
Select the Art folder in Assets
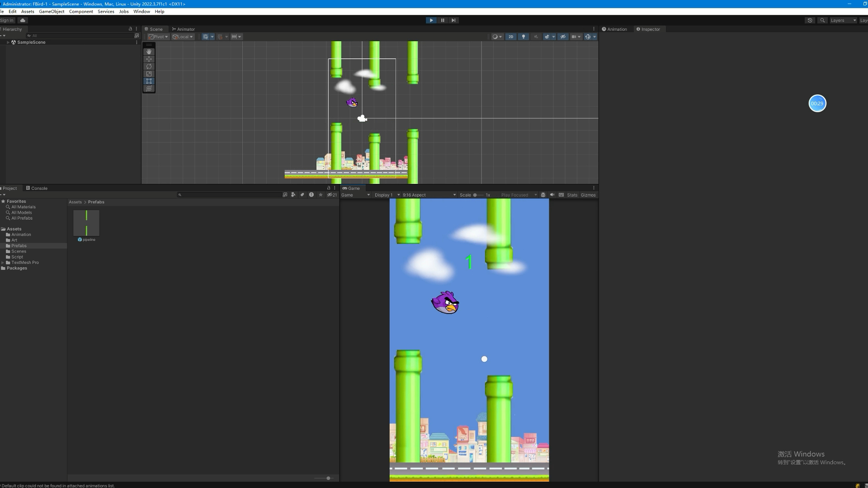tap(14, 240)
